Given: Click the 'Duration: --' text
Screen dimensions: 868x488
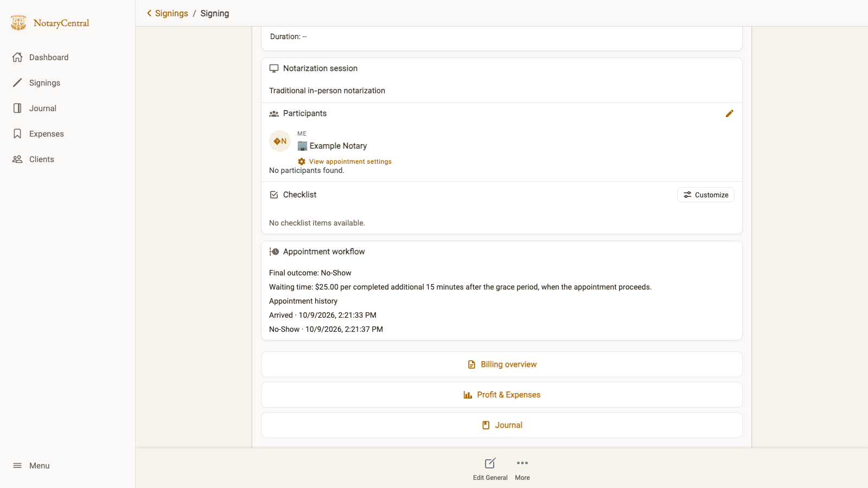Looking at the screenshot, I should coord(289,36).
